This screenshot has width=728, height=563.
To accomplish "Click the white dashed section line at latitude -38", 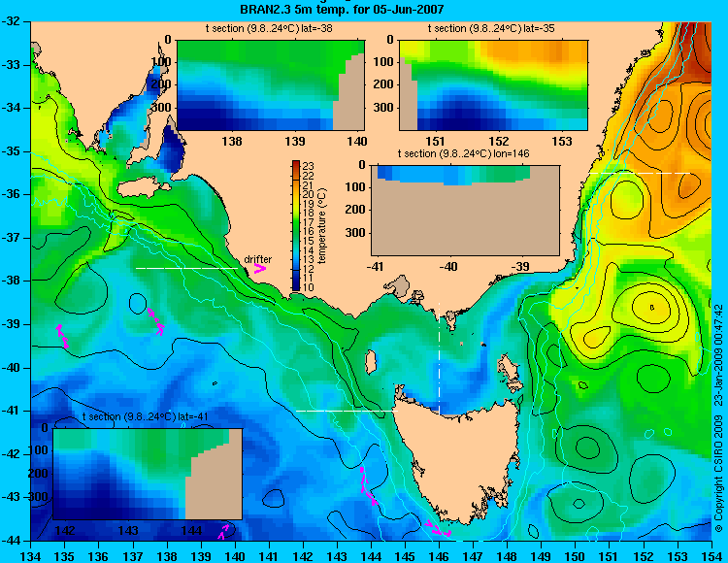I will (x=186, y=268).
